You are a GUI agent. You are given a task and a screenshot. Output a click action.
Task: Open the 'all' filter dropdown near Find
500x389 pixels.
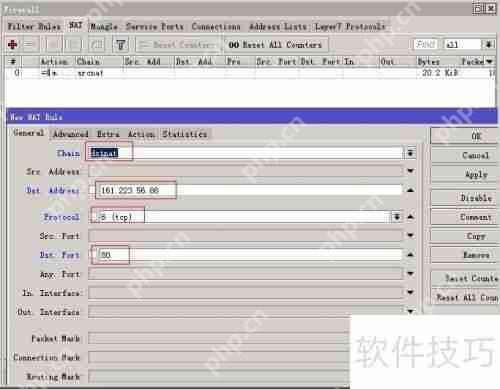tap(489, 44)
